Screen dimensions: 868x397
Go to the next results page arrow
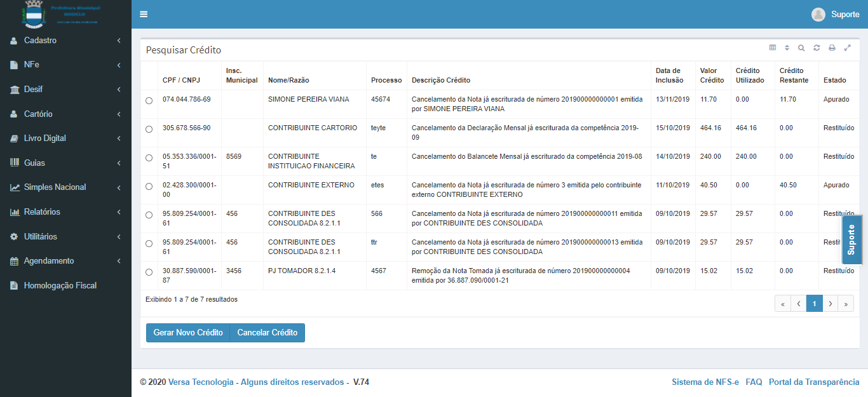pyautogui.click(x=830, y=304)
